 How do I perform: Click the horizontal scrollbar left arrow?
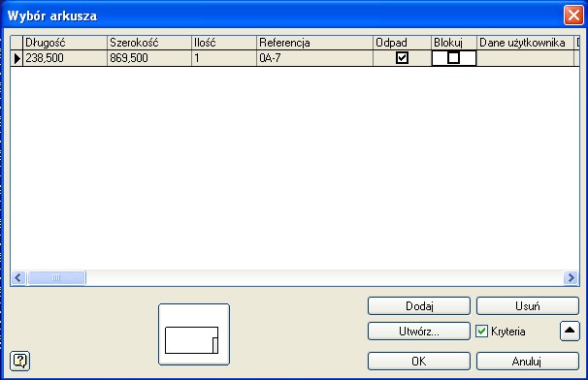pyautogui.click(x=18, y=277)
